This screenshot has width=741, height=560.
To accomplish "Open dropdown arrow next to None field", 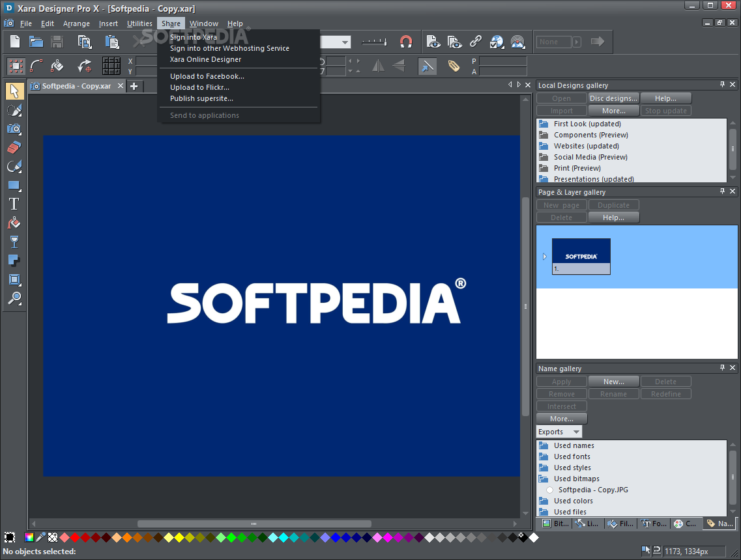I will (x=577, y=42).
